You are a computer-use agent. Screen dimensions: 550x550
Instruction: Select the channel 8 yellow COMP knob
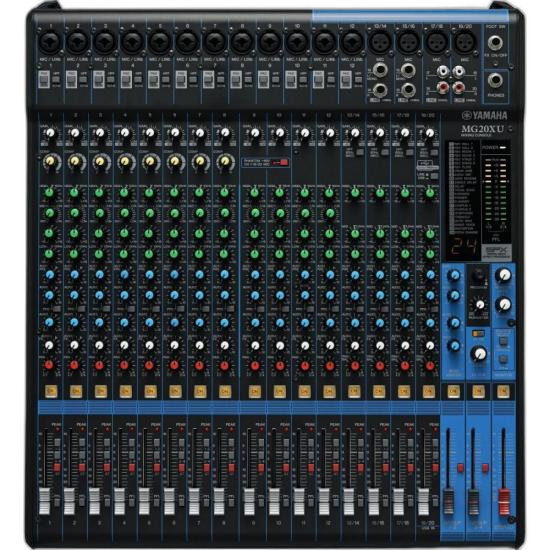[225, 162]
